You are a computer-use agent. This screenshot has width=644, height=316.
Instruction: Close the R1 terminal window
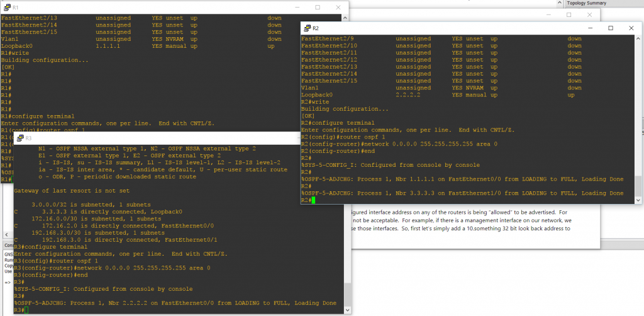click(x=338, y=8)
